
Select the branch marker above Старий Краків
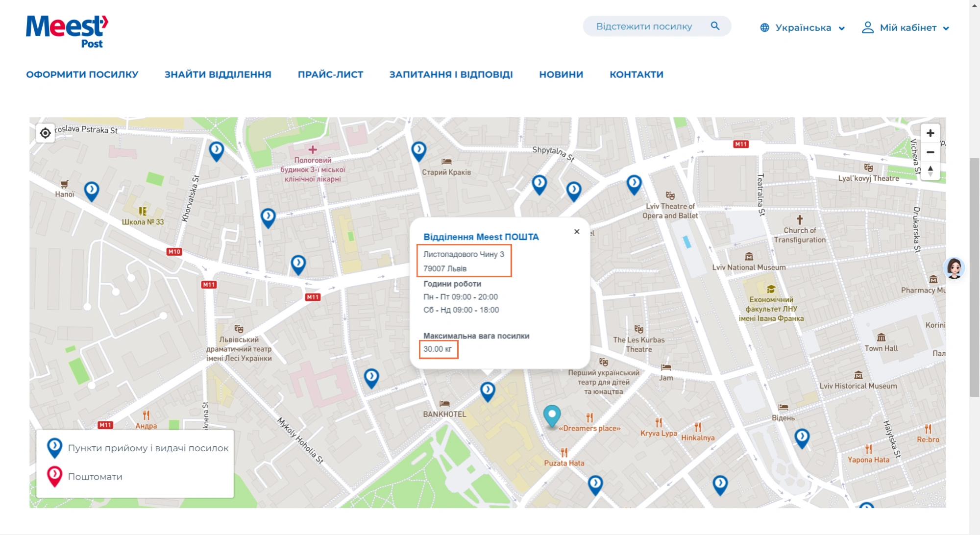pos(418,151)
